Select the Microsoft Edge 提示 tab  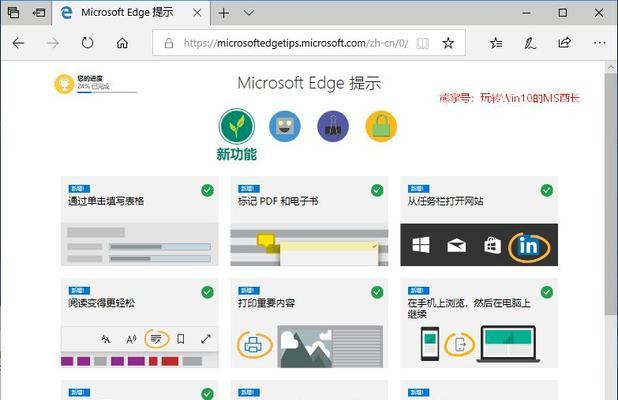point(130,13)
